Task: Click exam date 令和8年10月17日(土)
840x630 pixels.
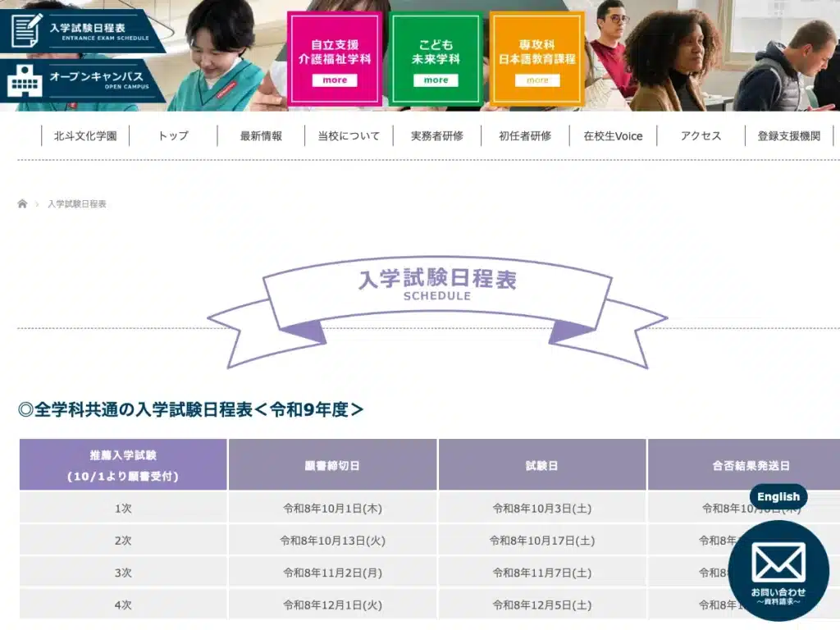Action: 542,541
